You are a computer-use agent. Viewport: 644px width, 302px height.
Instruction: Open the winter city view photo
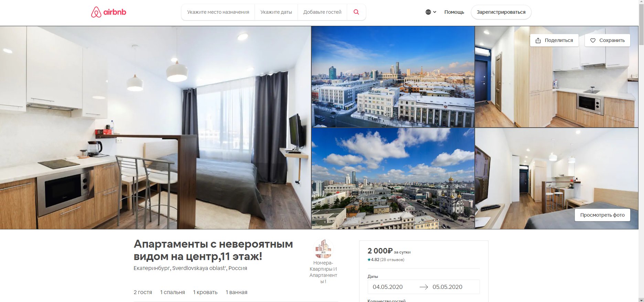click(393, 77)
